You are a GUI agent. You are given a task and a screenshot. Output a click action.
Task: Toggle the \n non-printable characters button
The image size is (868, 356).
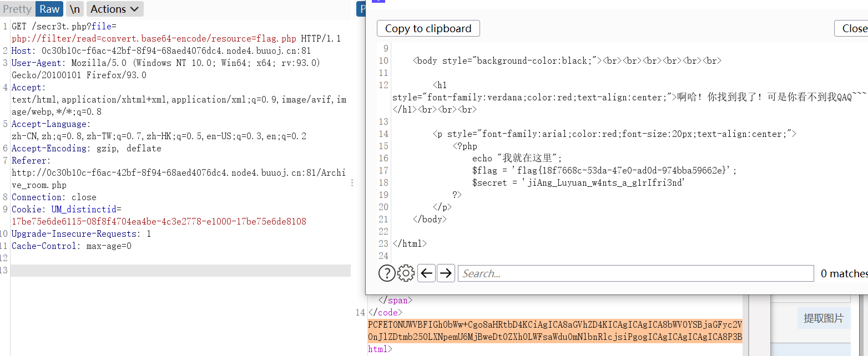[x=74, y=9]
